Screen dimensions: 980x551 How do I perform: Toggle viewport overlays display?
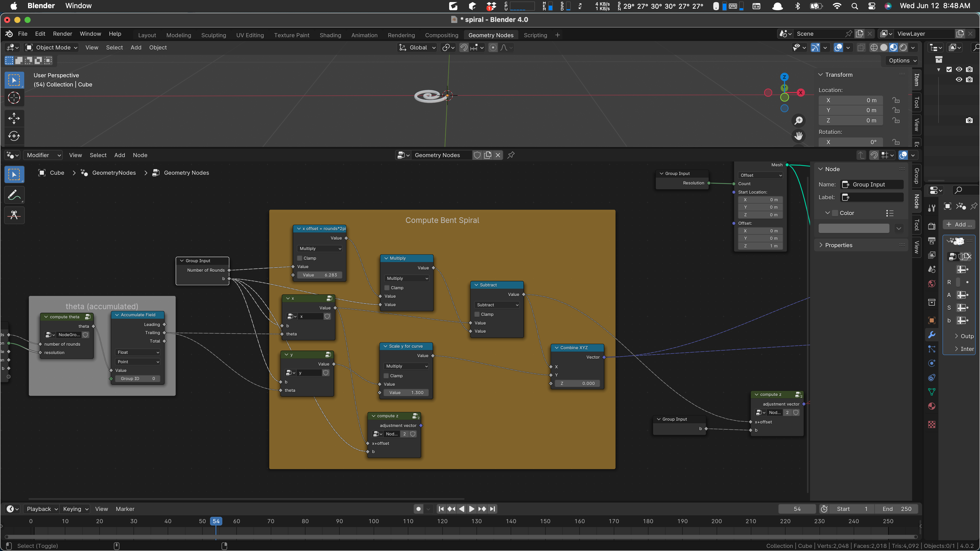[x=838, y=47]
